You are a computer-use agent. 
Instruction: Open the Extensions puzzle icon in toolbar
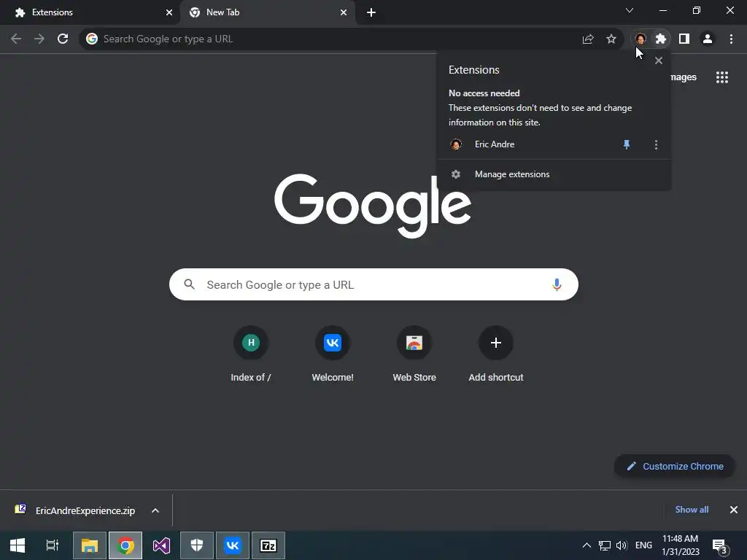click(x=661, y=39)
